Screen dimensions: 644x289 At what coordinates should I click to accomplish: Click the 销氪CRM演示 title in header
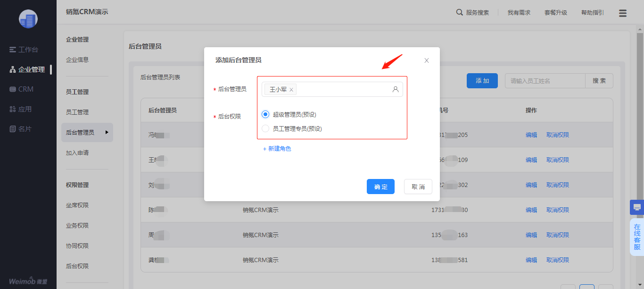click(87, 12)
